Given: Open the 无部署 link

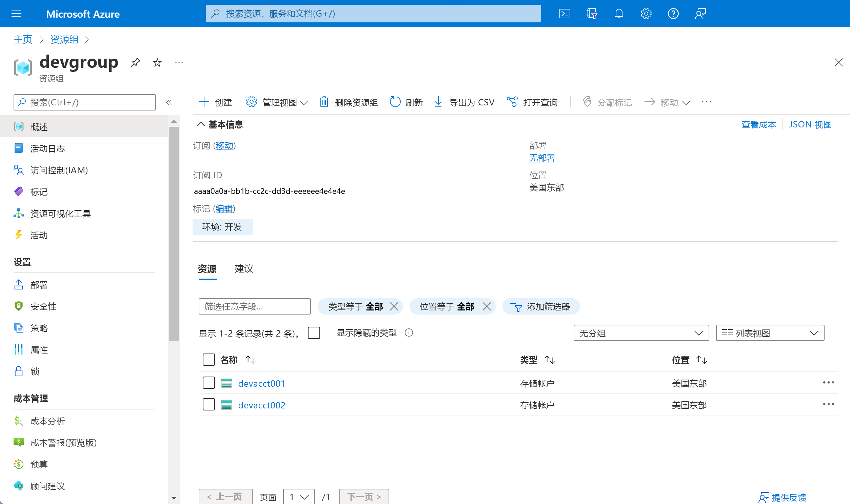Looking at the screenshot, I should click(542, 158).
